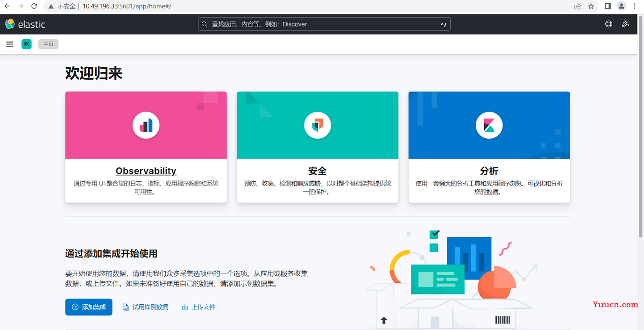Viewport: 644px width, 330px height.
Task: Open the green space selector avatar
Action: [27, 44]
